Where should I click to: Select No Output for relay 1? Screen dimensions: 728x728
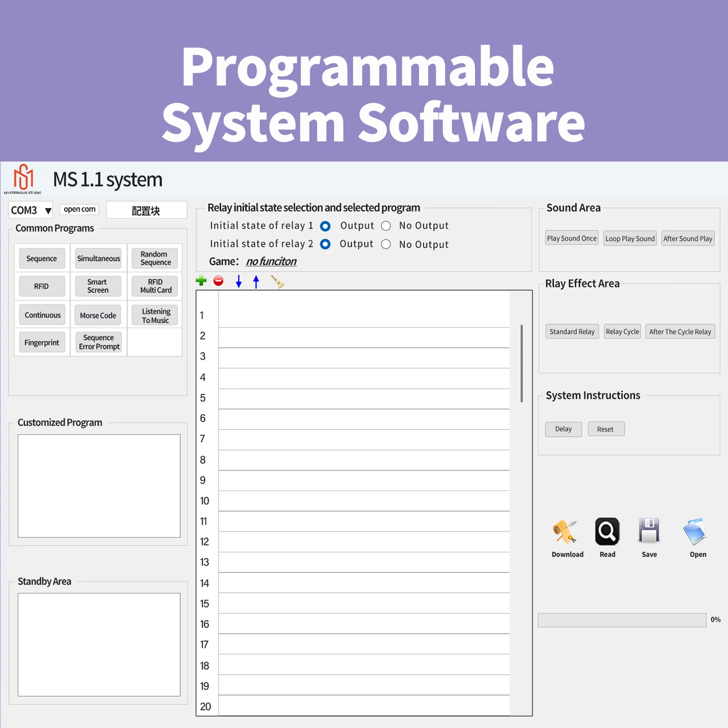[x=386, y=226]
